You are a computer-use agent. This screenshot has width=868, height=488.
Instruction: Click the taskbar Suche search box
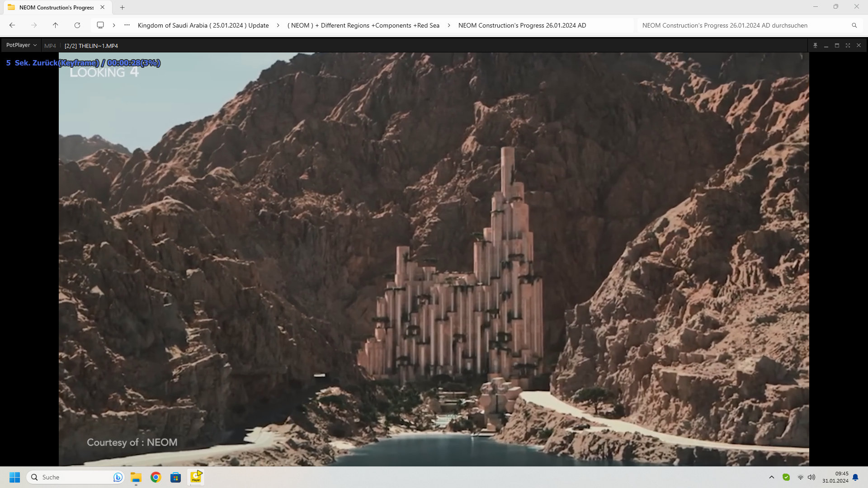click(x=75, y=477)
